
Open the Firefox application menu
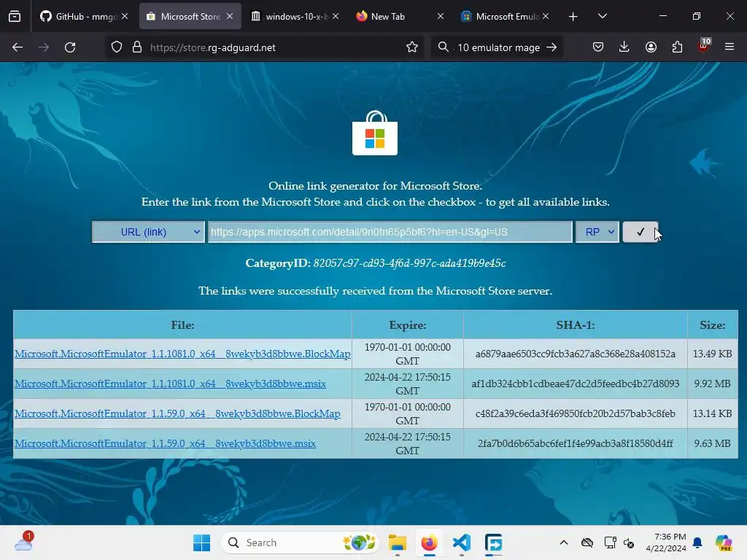[729, 47]
